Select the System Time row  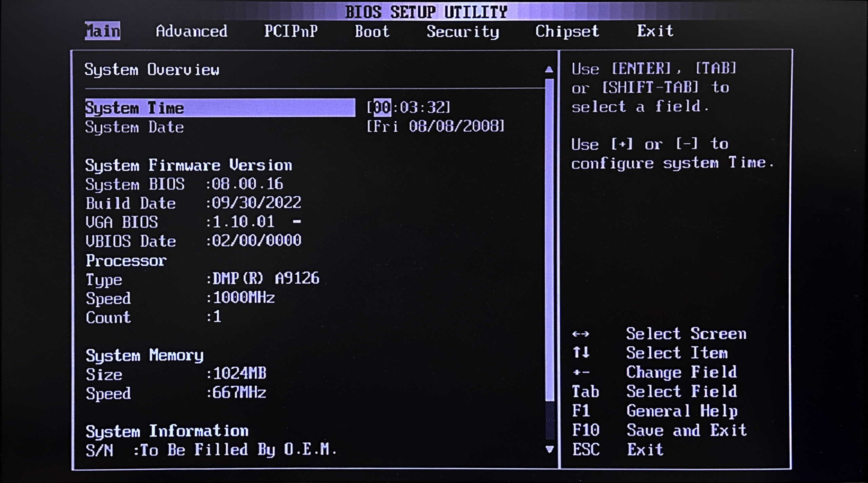(220, 108)
